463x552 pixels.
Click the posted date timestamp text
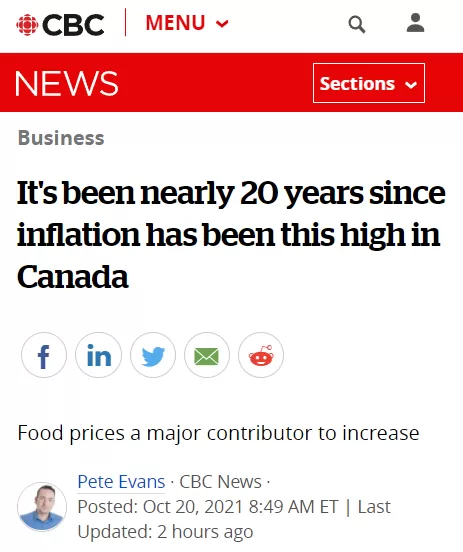coord(208,507)
